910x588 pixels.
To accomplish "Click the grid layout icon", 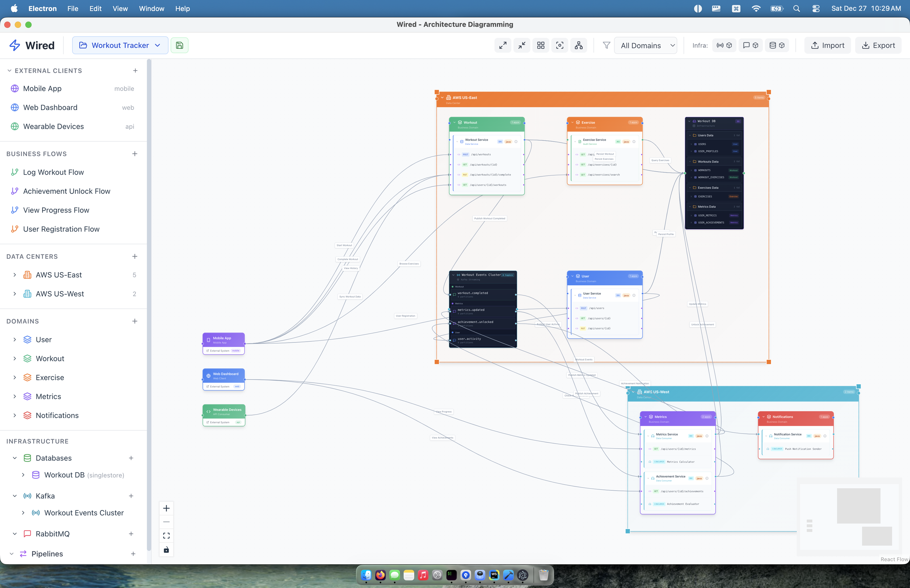I will 541,45.
